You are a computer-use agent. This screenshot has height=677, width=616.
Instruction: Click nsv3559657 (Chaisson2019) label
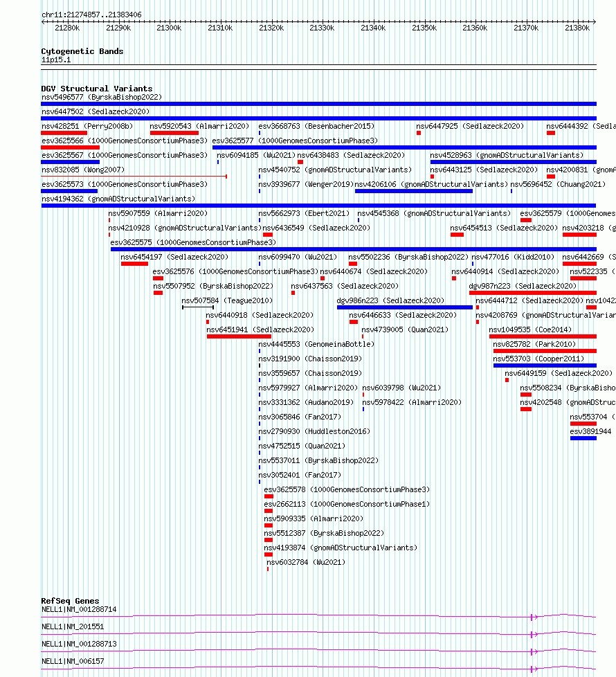310,374
